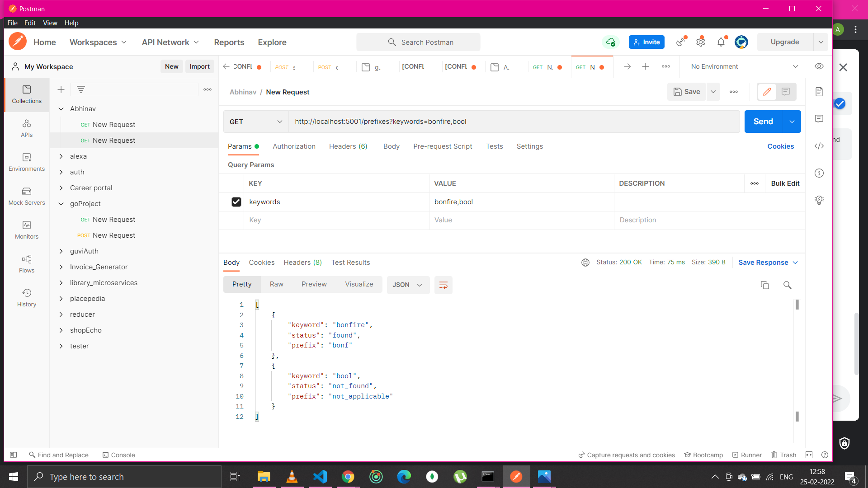
Task: Copy the response body using the copy icon
Action: pos(765,285)
